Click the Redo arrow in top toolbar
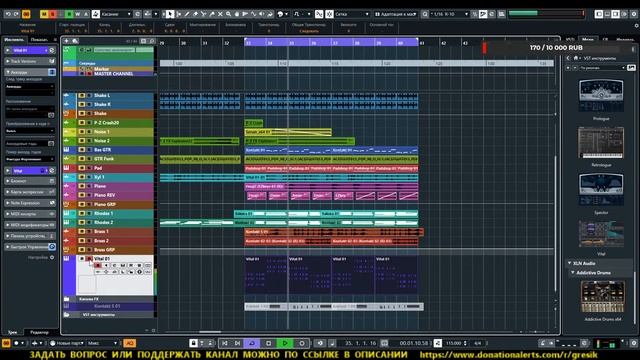This screenshot has width=640, height=360. click(x=16, y=14)
